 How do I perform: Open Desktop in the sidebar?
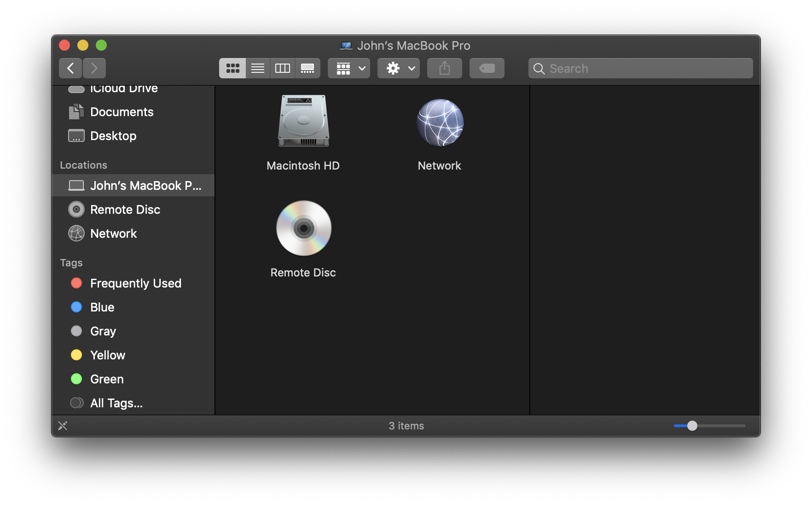(x=133, y=136)
